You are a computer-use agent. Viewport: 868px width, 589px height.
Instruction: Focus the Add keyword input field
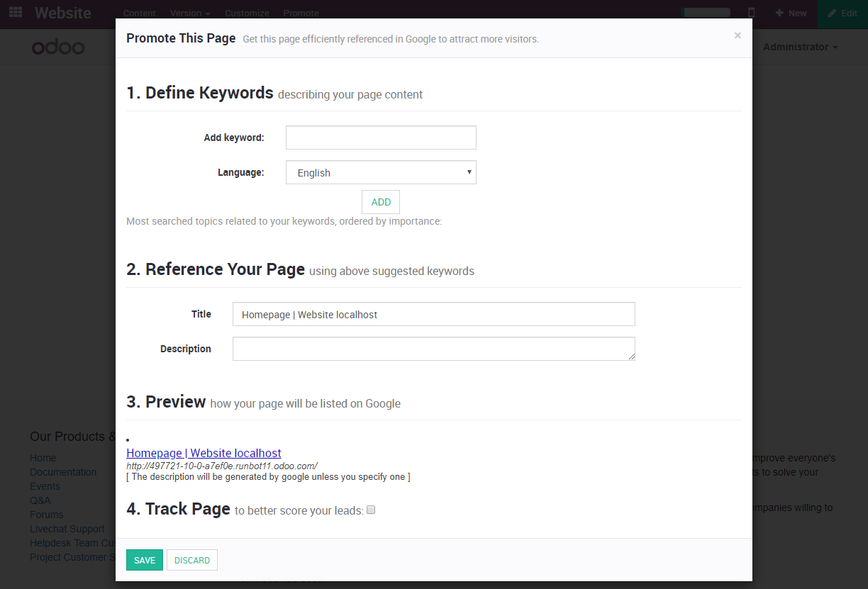tap(381, 138)
